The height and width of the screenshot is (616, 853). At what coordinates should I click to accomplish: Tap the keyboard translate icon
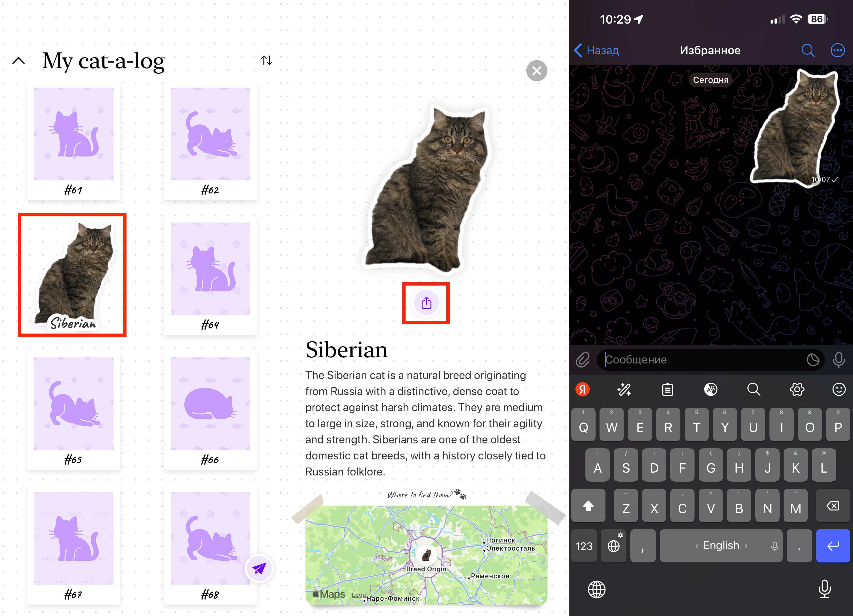click(x=710, y=389)
